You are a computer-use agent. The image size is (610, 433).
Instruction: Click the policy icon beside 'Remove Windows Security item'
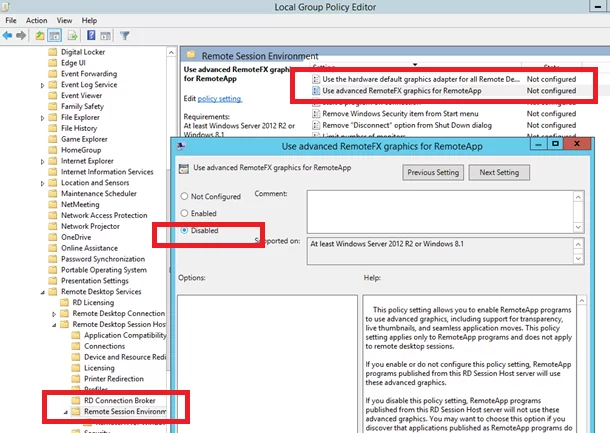click(x=316, y=114)
